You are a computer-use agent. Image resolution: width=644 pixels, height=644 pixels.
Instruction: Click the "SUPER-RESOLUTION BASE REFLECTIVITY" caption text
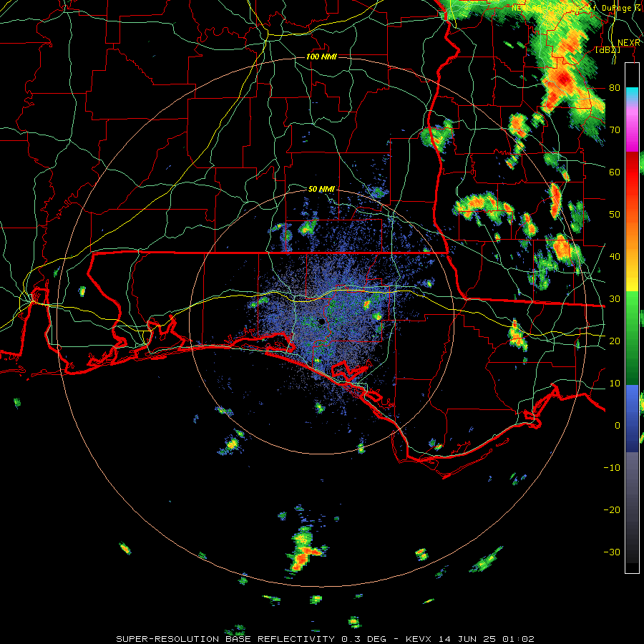coord(225,639)
